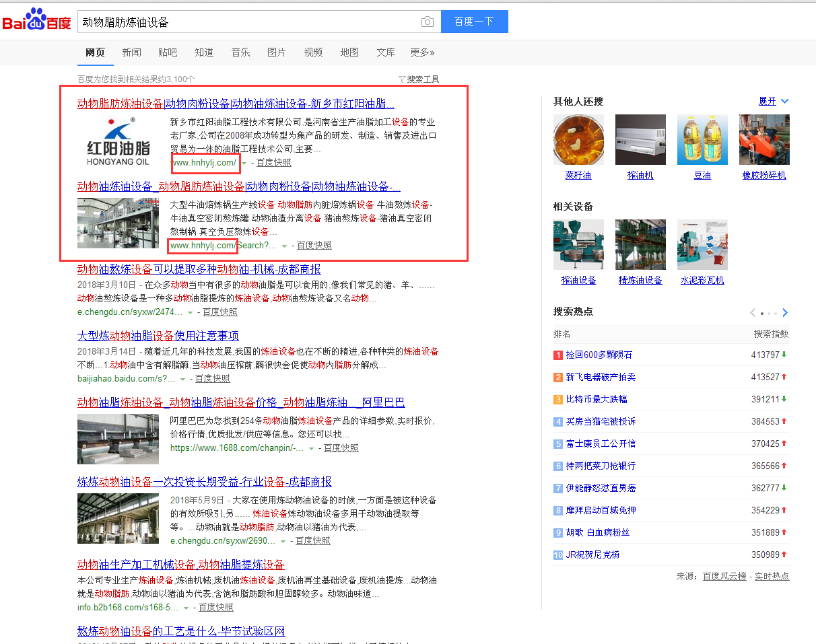Open result 动物油炼油设备_动物脂肪炼油设备

239,186
